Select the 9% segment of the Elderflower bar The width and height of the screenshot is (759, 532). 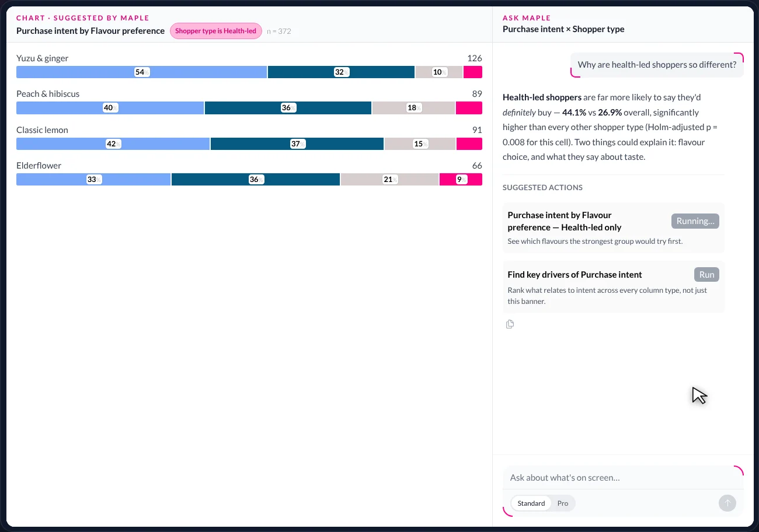point(461,180)
